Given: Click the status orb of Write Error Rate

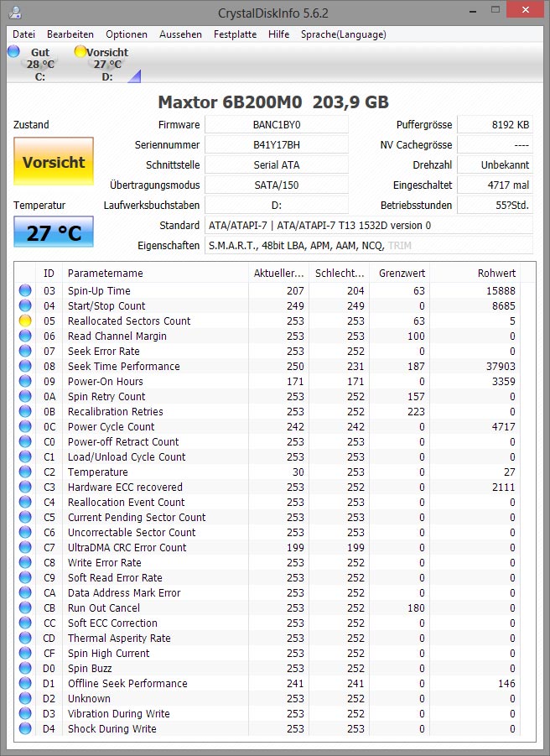Looking at the screenshot, I should (x=25, y=562).
